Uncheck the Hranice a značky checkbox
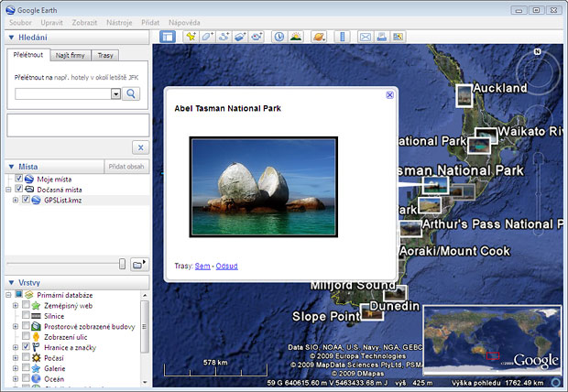568x392 pixels. pyautogui.click(x=26, y=346)
